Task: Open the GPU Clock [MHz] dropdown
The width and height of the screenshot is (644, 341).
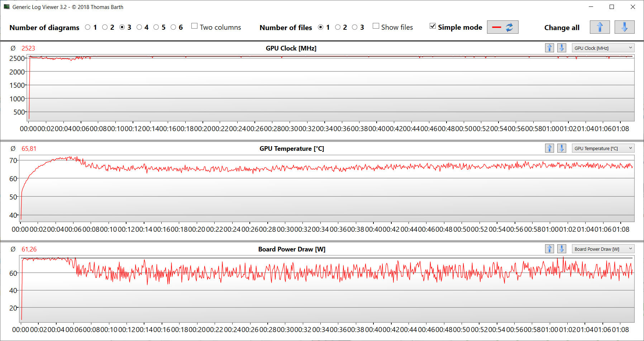Action: point(603,48)
